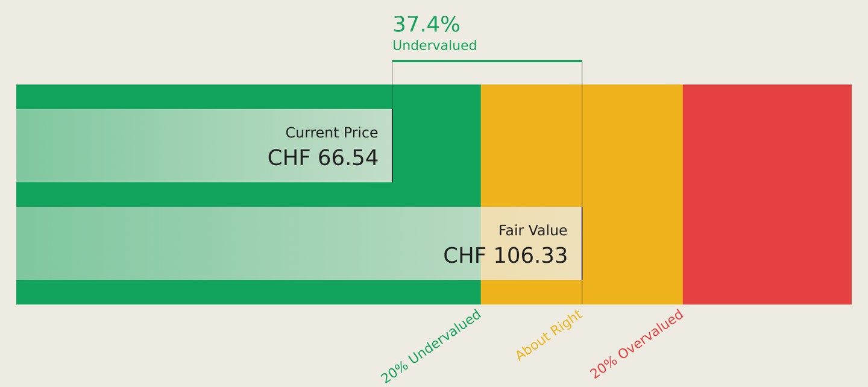The width and height of the screenshot is (868, 387).
Task: Click the cream fair value bar segment
Action: coord(531,243)
